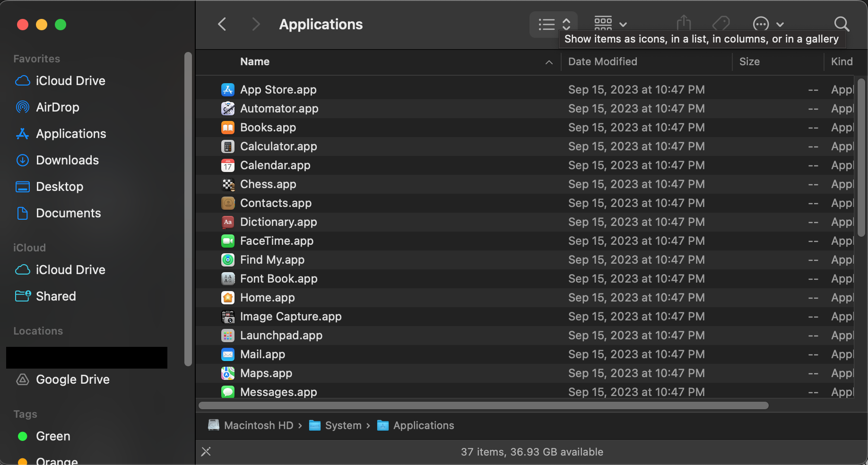The image size is (868, 465).
Task: Open iCloud Drive under iCloud section
Action: click(60, 270)
